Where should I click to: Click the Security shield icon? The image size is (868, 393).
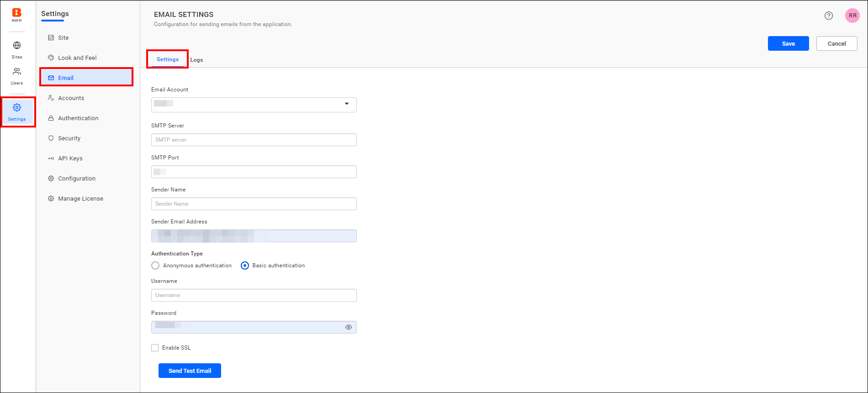(x=51, y=138)
